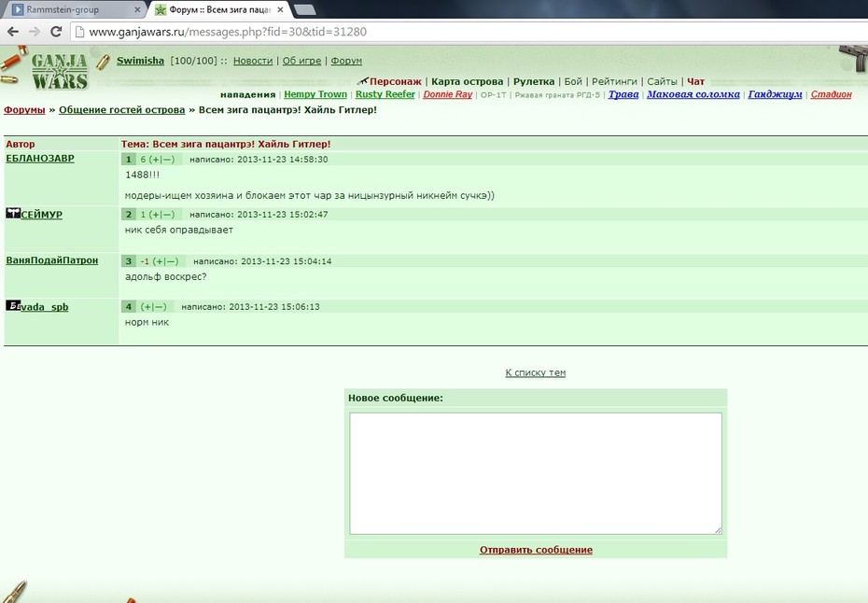This screenshot has width=868, height=603.
Task: Open Стадион link
Action: tap(831, 94)
